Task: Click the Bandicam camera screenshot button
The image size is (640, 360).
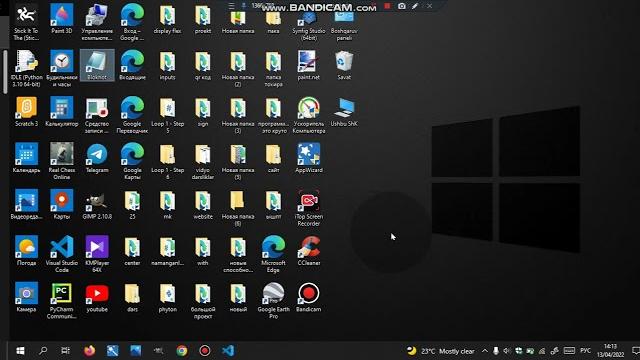Action: coord(402,6)
